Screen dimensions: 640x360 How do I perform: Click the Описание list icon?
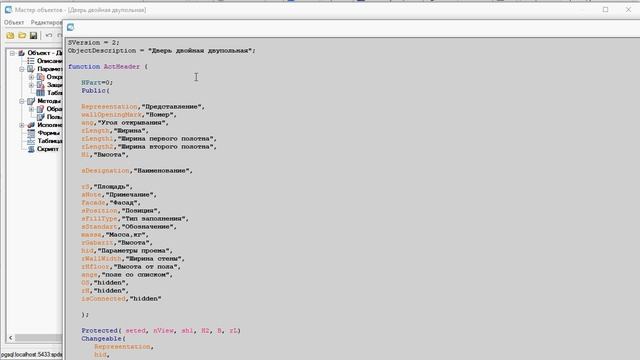(x=31, y=61)
